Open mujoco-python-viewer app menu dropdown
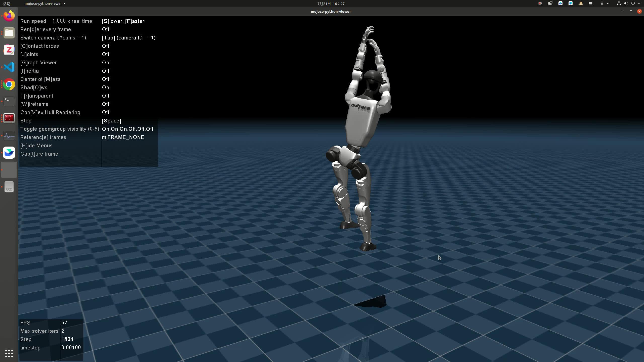The width and height of the screenshot is (644, 362). click(x=45, y=4)
